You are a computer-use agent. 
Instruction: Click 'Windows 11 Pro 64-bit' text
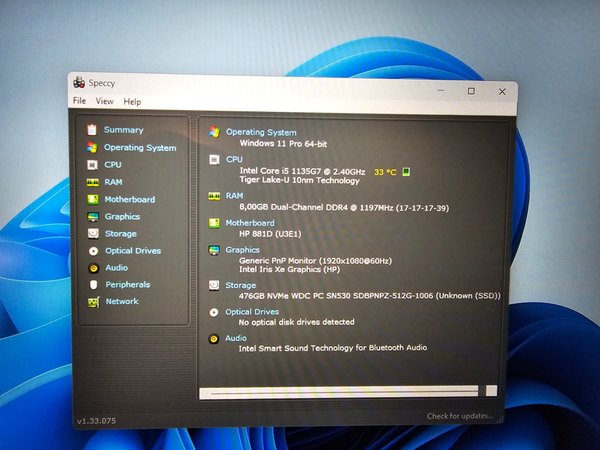[283, 144]
